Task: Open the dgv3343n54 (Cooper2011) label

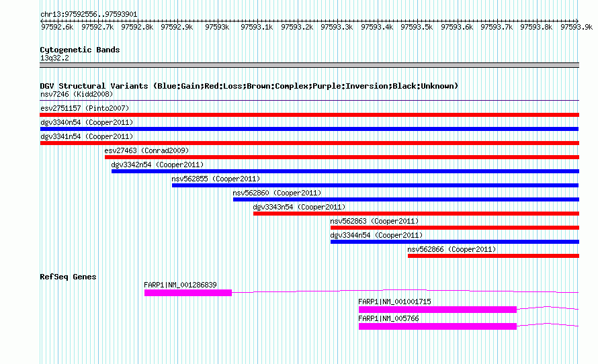Action: [x=299, y=207]
